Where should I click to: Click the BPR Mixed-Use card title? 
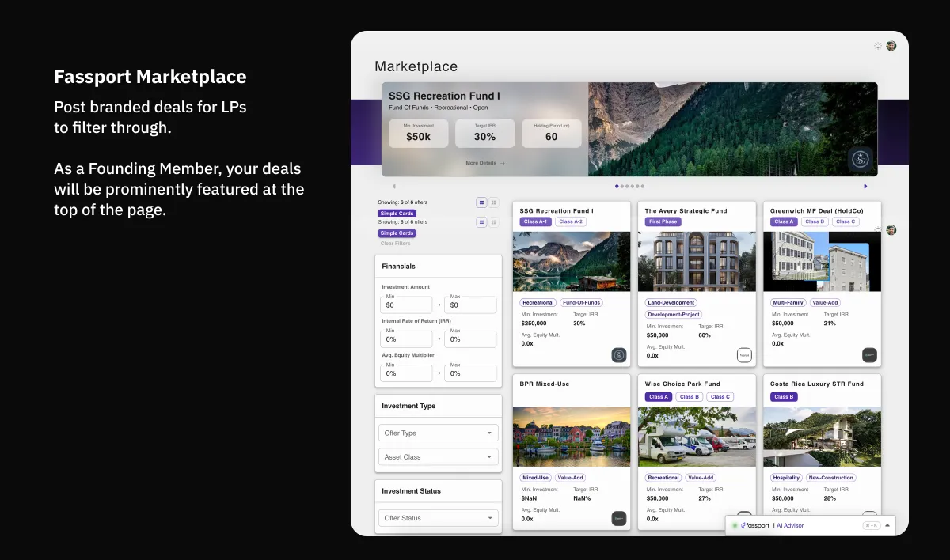tap(545, 384)
